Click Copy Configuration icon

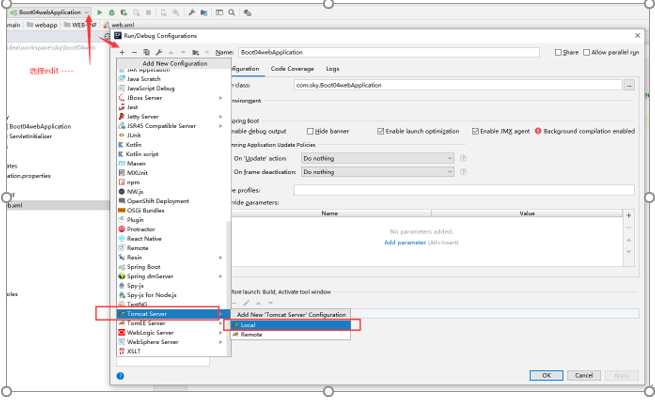pos(146,52)
